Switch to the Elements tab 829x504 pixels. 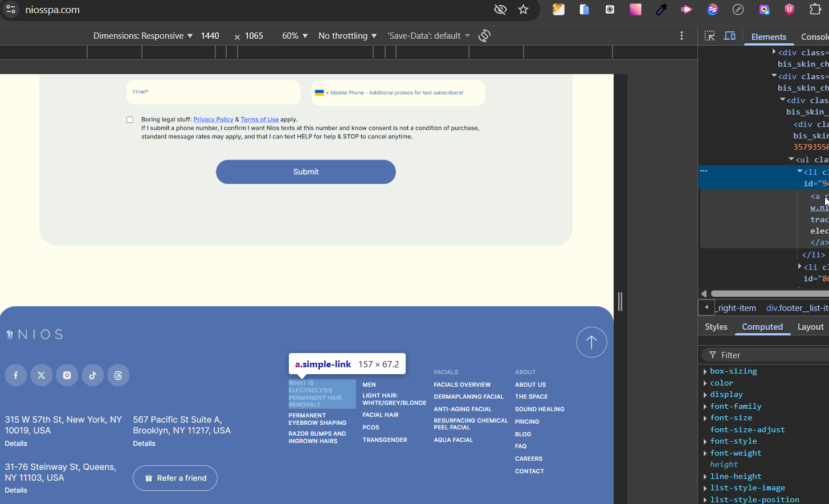click(x=769, y=36)
